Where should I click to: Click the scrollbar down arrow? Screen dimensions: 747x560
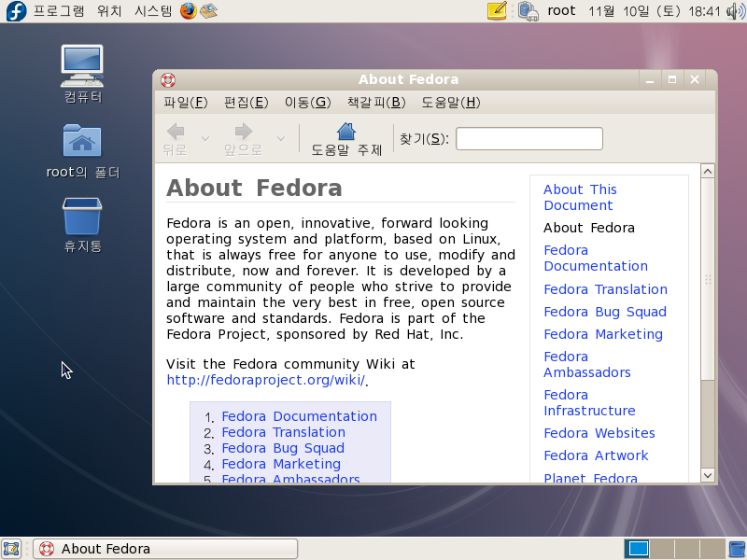[x=708, y=475]
